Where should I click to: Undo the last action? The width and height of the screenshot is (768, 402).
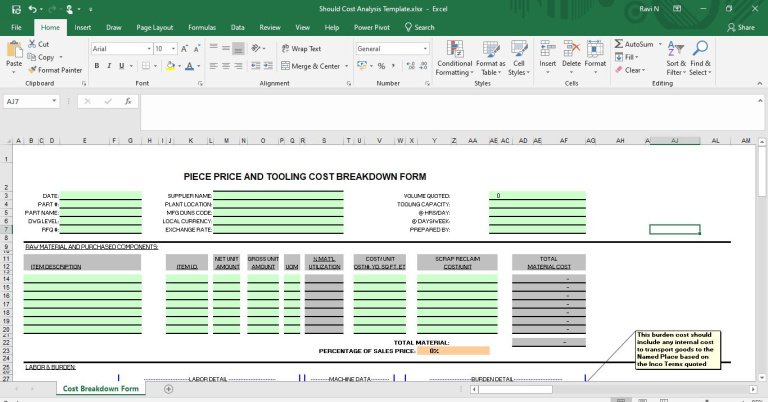click(x=32, y=9)
